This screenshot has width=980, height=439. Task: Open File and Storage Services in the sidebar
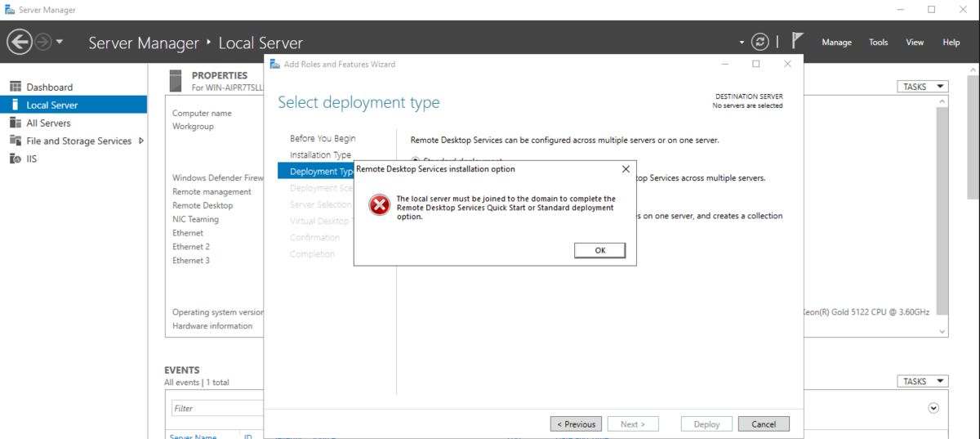(x=78, y=141)
